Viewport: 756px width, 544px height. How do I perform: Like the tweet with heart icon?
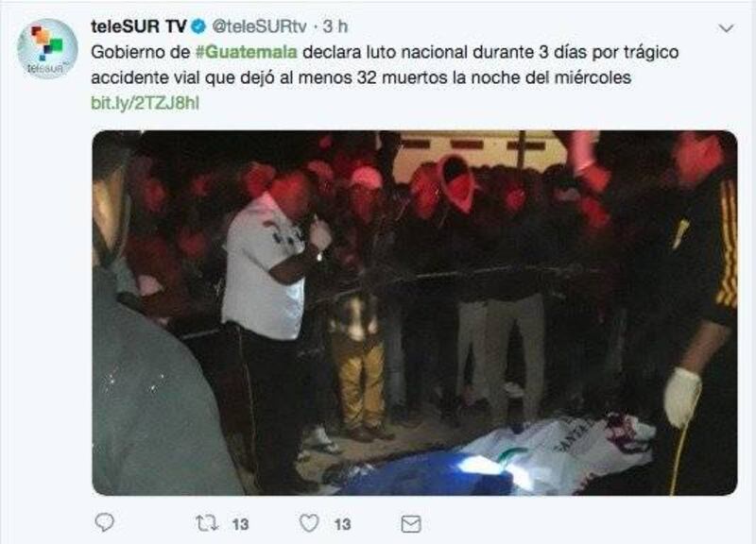pos(309,523)
